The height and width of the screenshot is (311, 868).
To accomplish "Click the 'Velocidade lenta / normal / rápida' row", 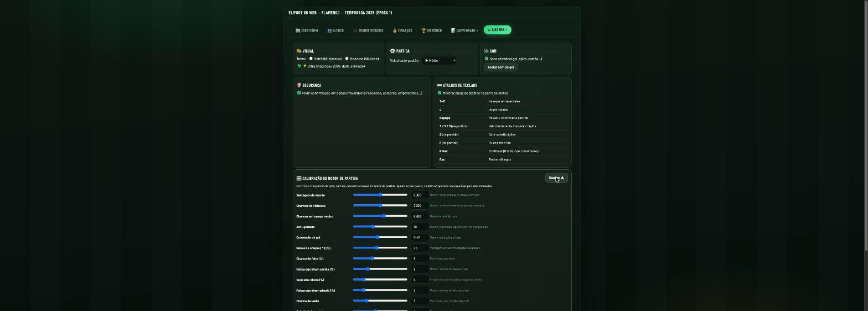I will pyautogui.click(x=503, y=126).
